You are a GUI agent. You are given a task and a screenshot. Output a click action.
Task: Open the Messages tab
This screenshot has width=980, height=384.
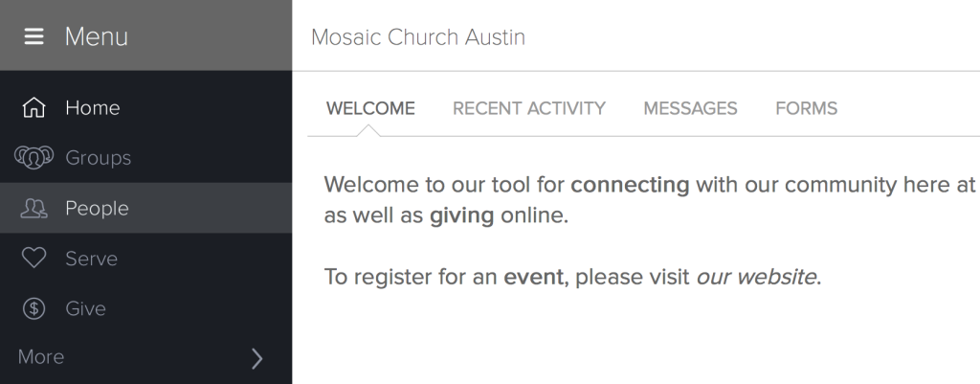[690, 109]
